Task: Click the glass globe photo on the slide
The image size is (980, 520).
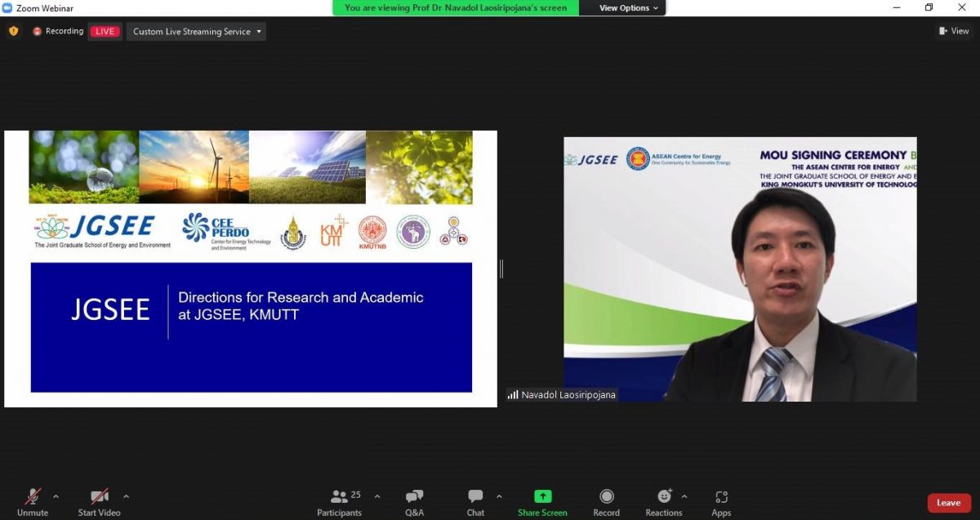Action: pyautogui.click(x=84, y=167)
